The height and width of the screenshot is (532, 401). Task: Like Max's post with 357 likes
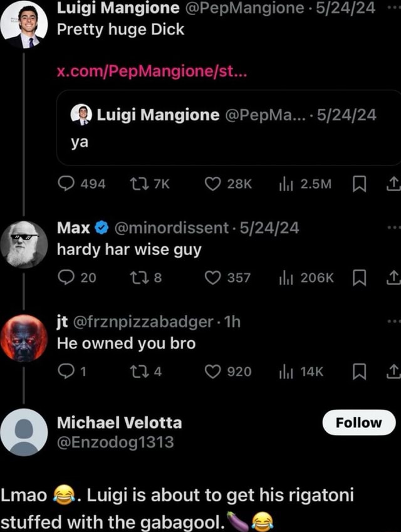point(215,278)
